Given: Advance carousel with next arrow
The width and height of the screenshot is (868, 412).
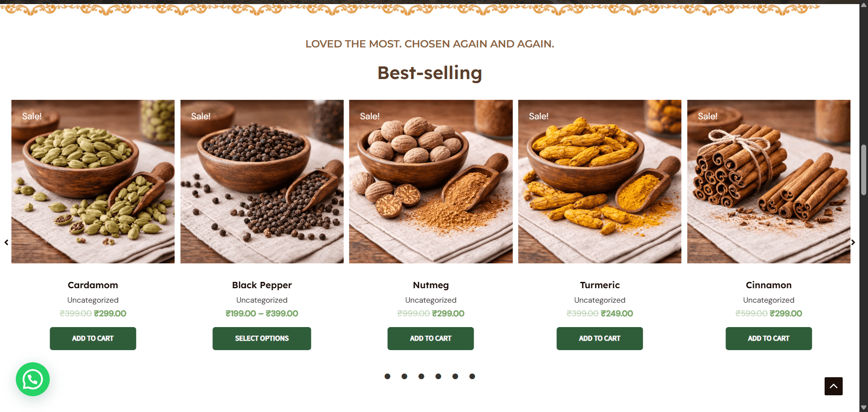Looking at the screenshot, I should pos(853,243).
